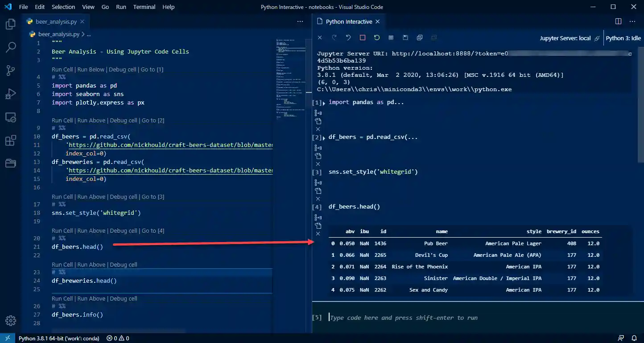Select Python 3.8.1 interpreter in status bar
Screen dimensions: 644x343
[59, 338]
